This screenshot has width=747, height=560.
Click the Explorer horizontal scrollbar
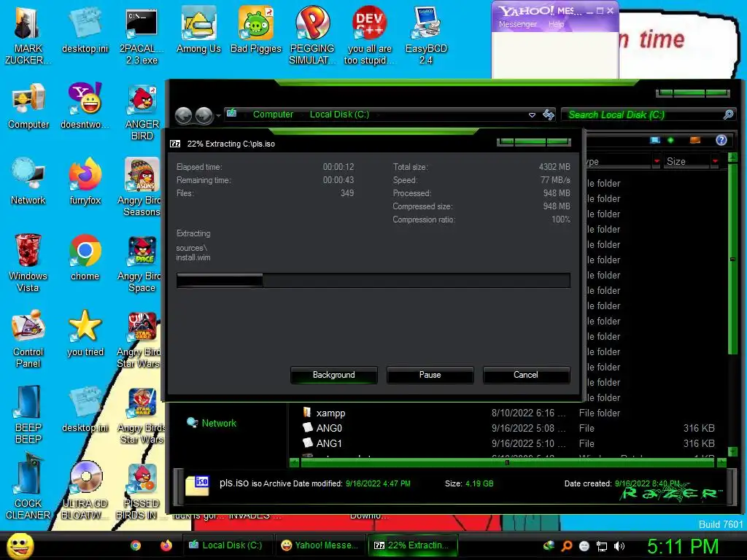click(508, 462)
